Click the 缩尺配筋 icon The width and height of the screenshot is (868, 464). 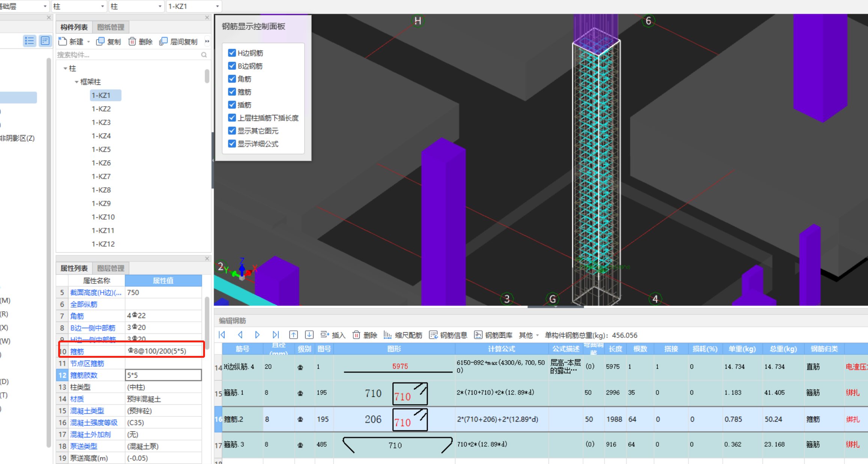coord(387,334)
